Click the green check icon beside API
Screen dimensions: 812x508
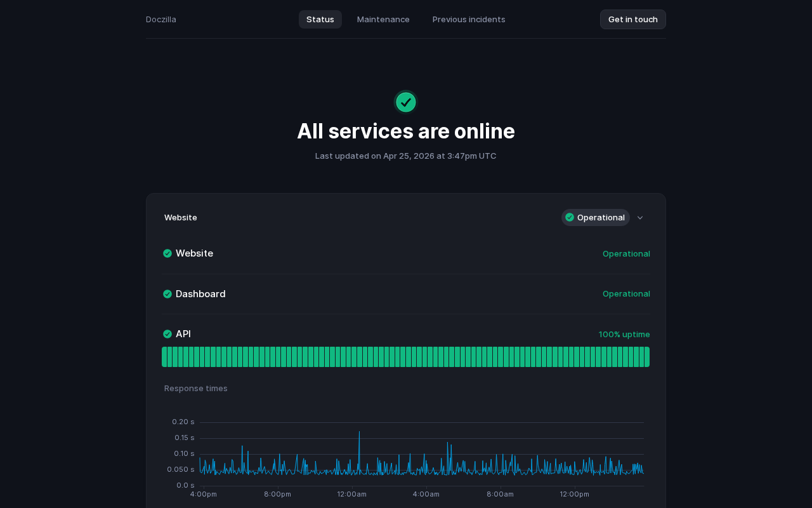(167, 334)
